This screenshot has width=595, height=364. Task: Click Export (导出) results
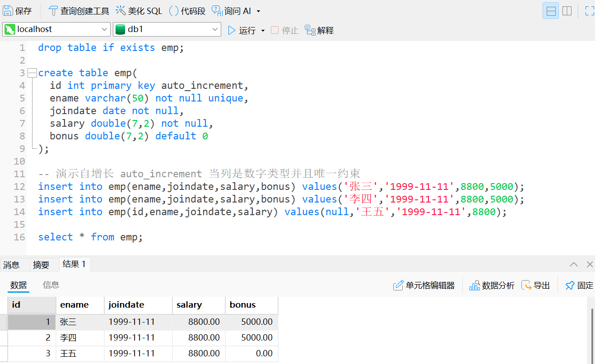click(536, 286)
